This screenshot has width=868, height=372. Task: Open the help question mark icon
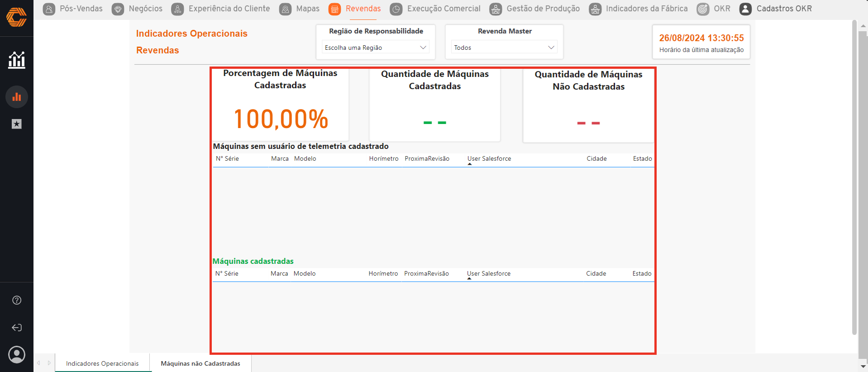pyautogui.click(x=17, y=300)
